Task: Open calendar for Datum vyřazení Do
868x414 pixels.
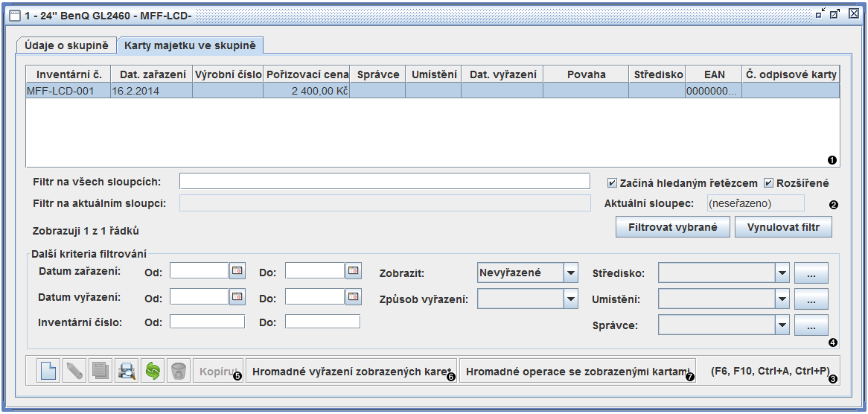Action: click(353, 296)
